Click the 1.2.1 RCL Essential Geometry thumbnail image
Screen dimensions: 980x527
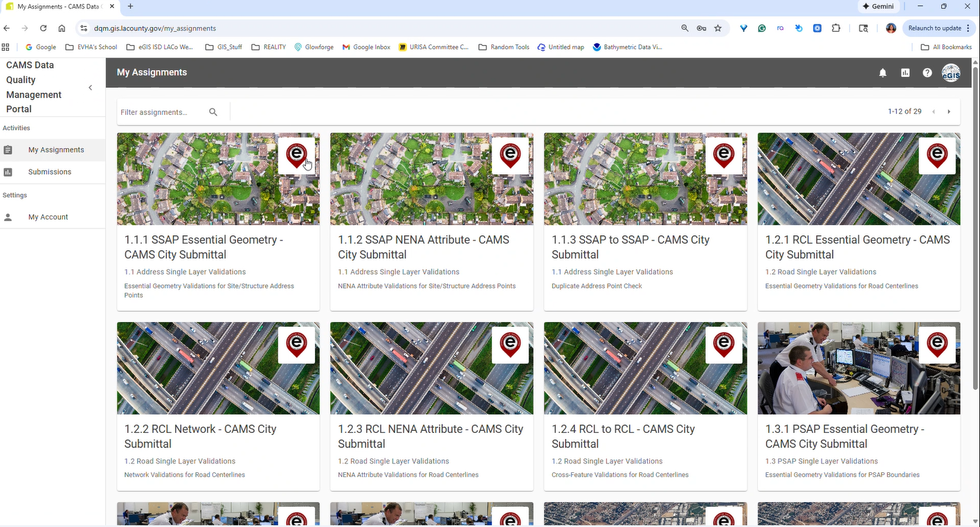[x=858, y=179]
